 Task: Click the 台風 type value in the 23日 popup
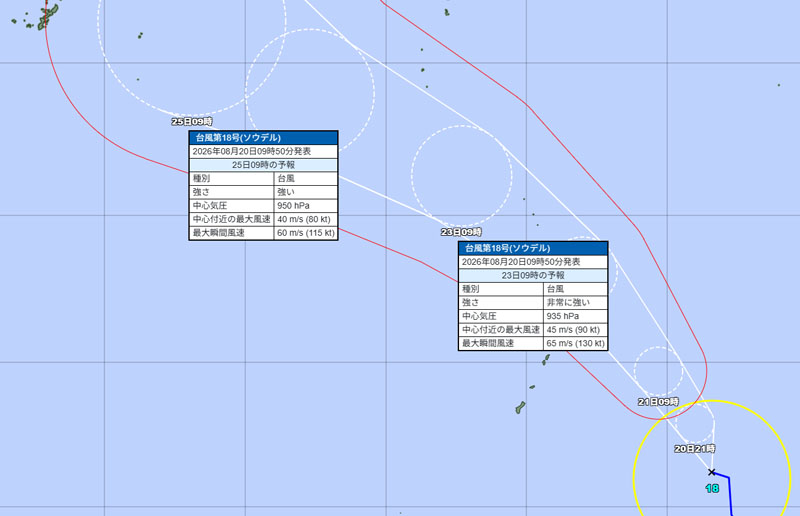555,289
